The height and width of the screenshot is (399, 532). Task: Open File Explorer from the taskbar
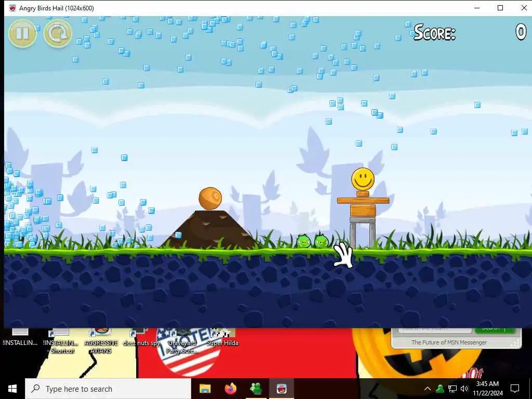pyautogui.click(x=205, y=389)
